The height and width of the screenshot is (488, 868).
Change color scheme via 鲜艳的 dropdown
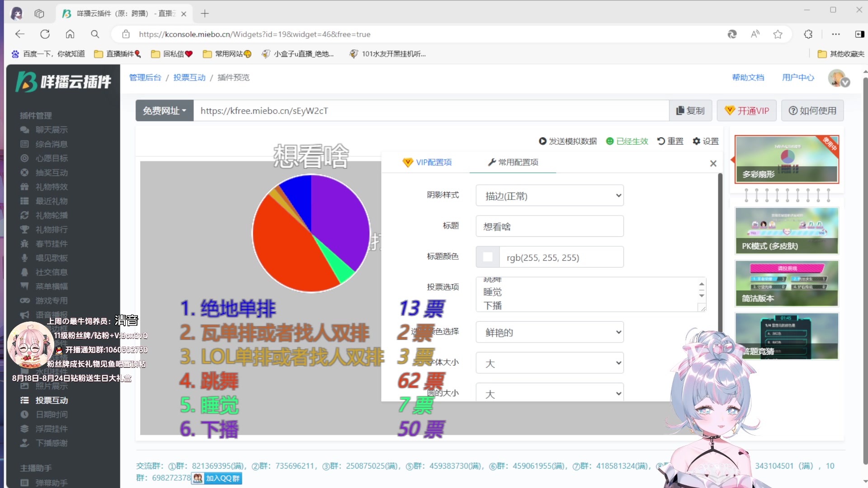549,332
